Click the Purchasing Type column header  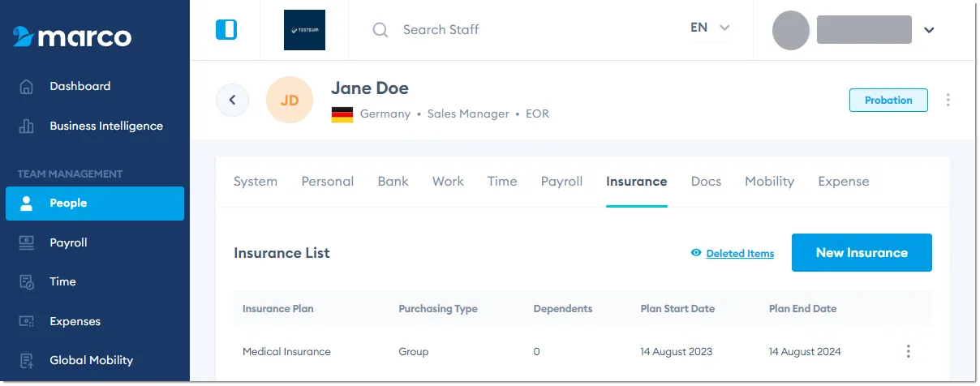[438, 309]
